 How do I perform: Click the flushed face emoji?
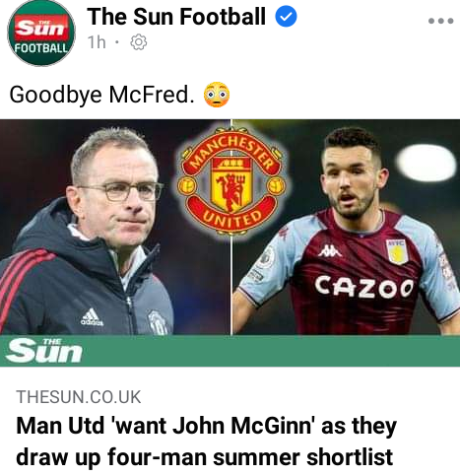pos(217,95)
